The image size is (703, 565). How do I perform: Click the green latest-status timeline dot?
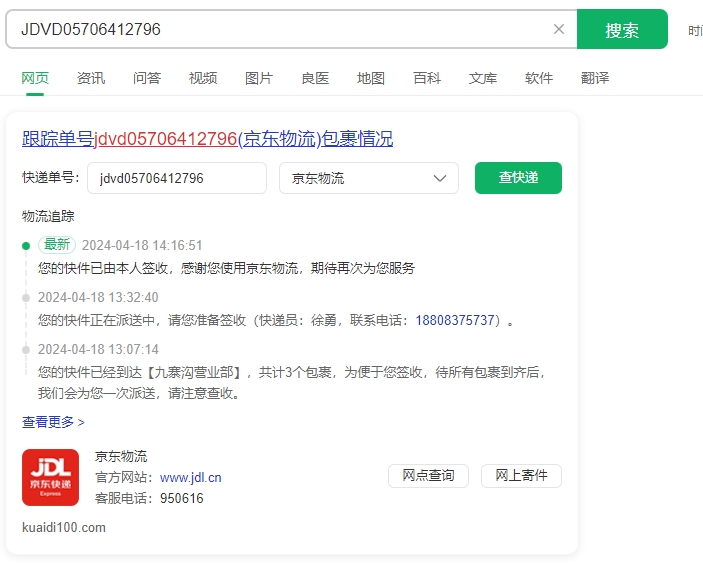(26, 246)
